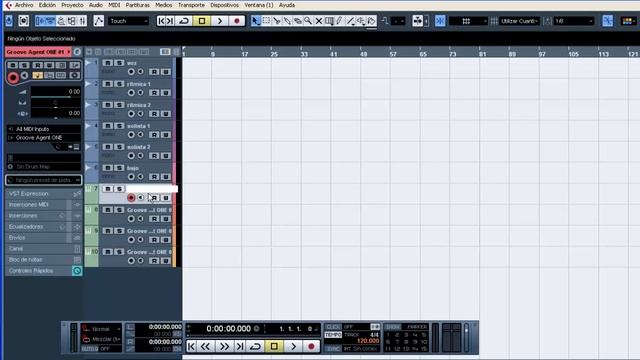Select the Draw pencil tool
The height and width of the screenshot is (360, 640).
(x=340, y=21)
